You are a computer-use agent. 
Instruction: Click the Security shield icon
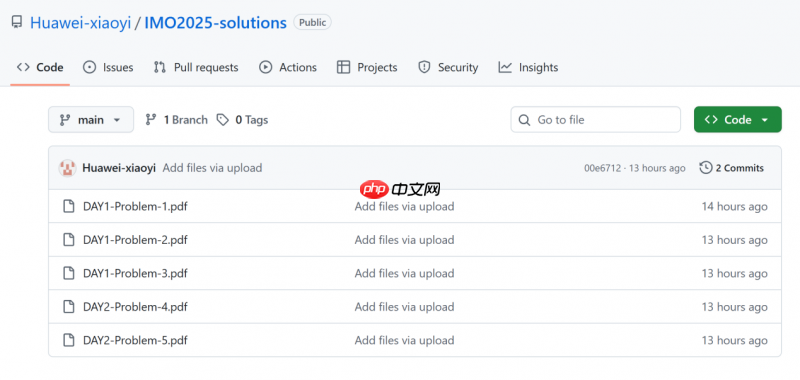424,67
